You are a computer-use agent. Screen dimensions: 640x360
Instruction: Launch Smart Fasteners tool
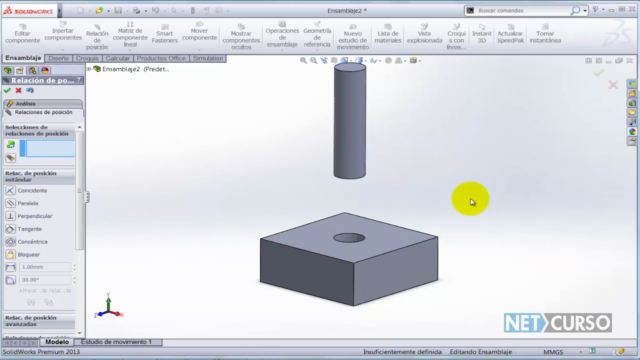tap(165, 33)
